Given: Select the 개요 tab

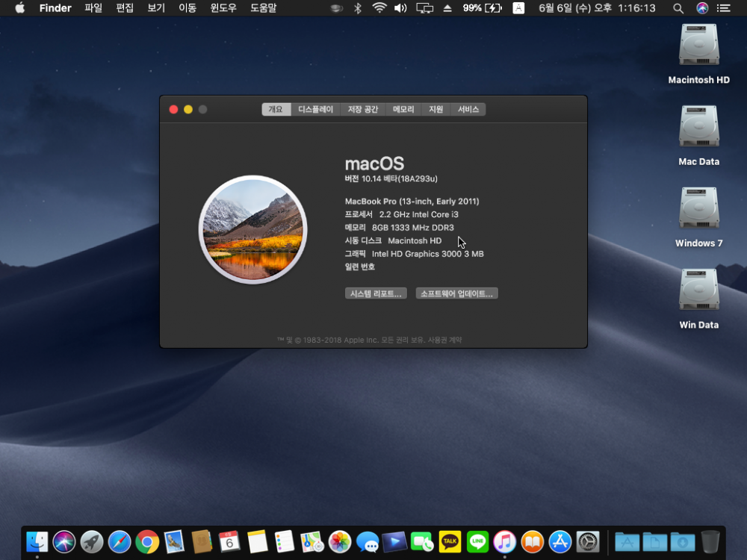Looking at the screenshot, I should (276, 110).
